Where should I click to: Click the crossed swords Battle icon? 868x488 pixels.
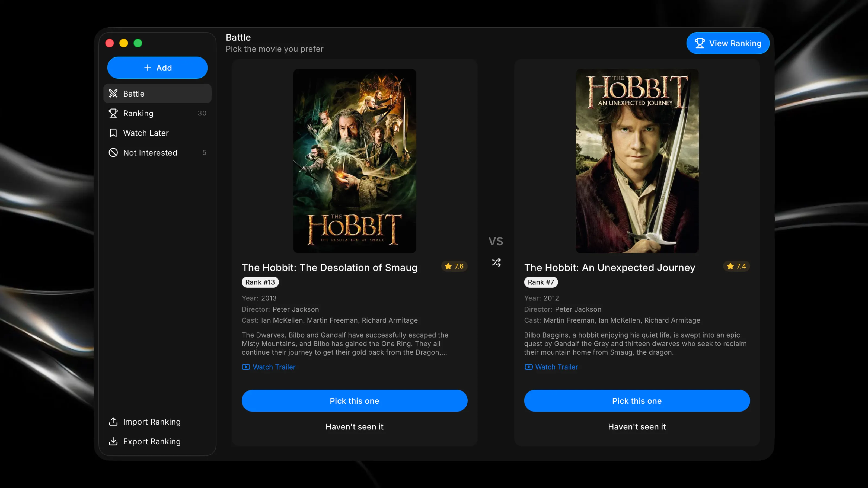click(113, 93)
